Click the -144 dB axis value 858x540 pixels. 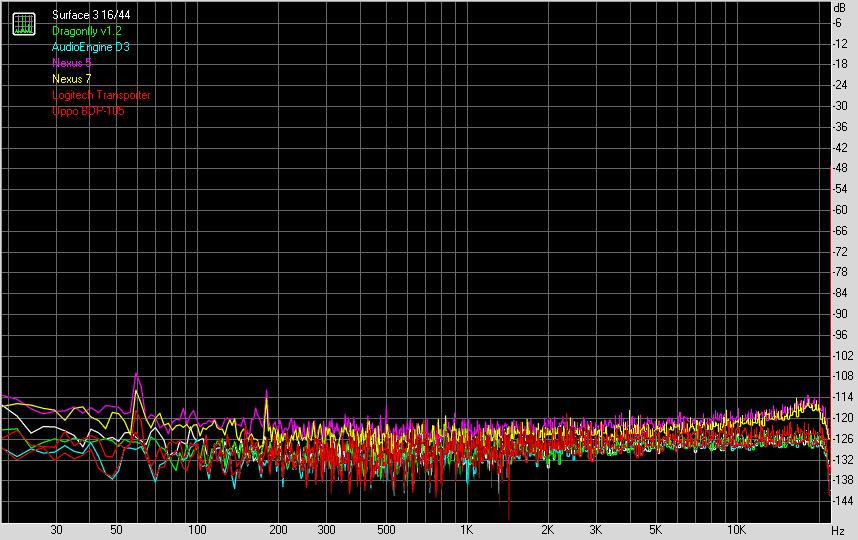(843, 501)
